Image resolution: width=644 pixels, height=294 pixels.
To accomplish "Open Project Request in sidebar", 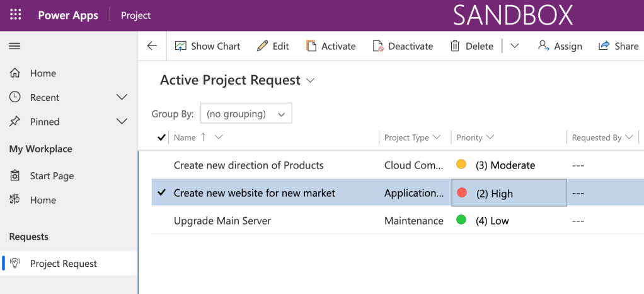I will pyautogui.click(x=64, y=264).
